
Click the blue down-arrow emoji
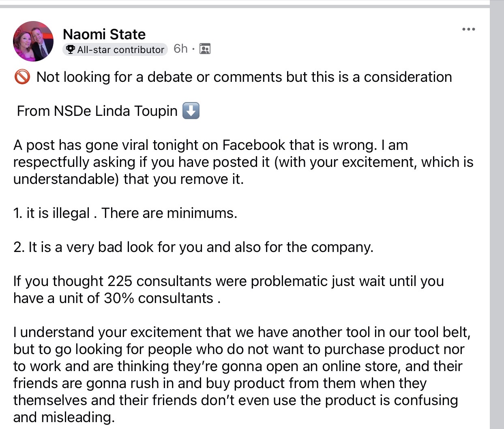point(191,111)
